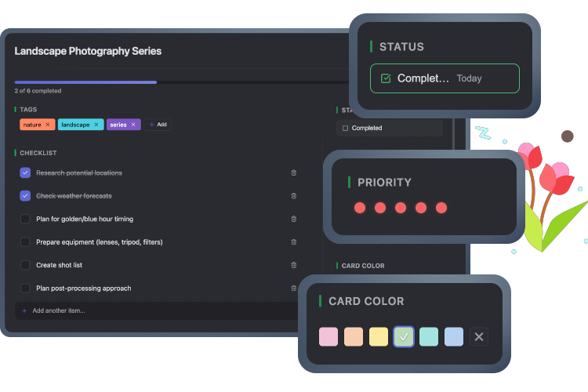This screenshot has height=392, width=588.
Task: Remove the series tag
Action: (x=133, y=125)
